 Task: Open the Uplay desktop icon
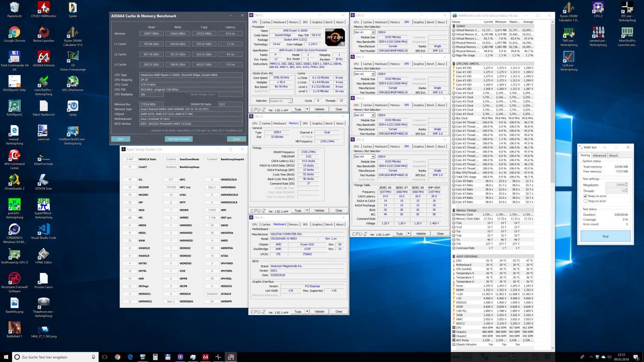73,109
